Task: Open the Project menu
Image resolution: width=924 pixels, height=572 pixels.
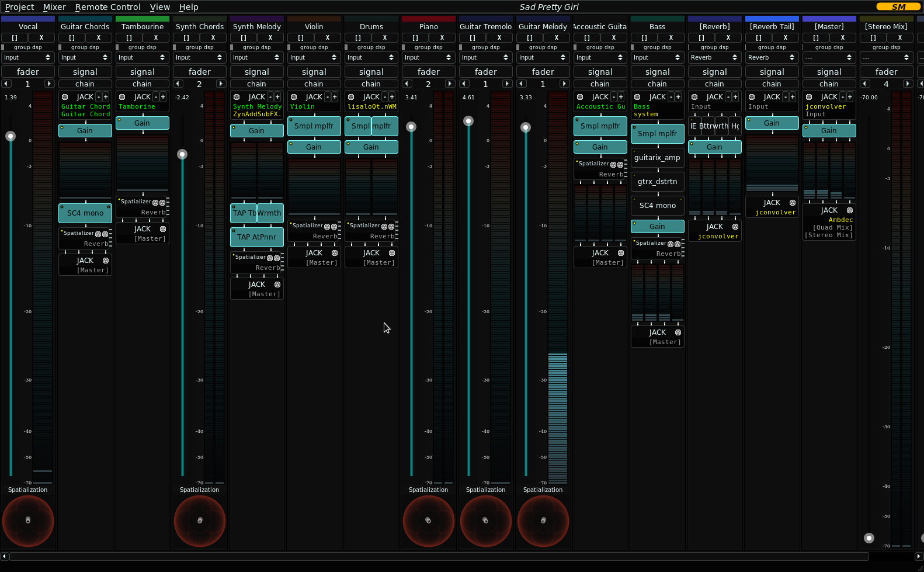Action: click(19, 7)
